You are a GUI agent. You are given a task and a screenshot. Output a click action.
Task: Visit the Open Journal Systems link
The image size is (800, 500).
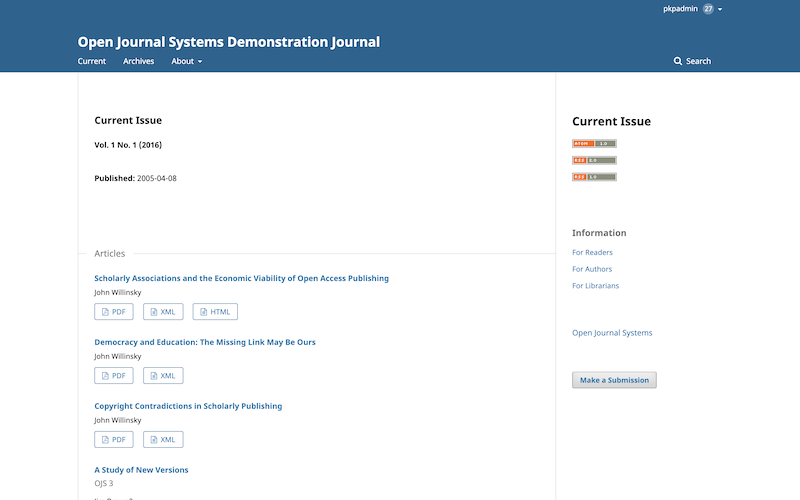coord(612,333)
